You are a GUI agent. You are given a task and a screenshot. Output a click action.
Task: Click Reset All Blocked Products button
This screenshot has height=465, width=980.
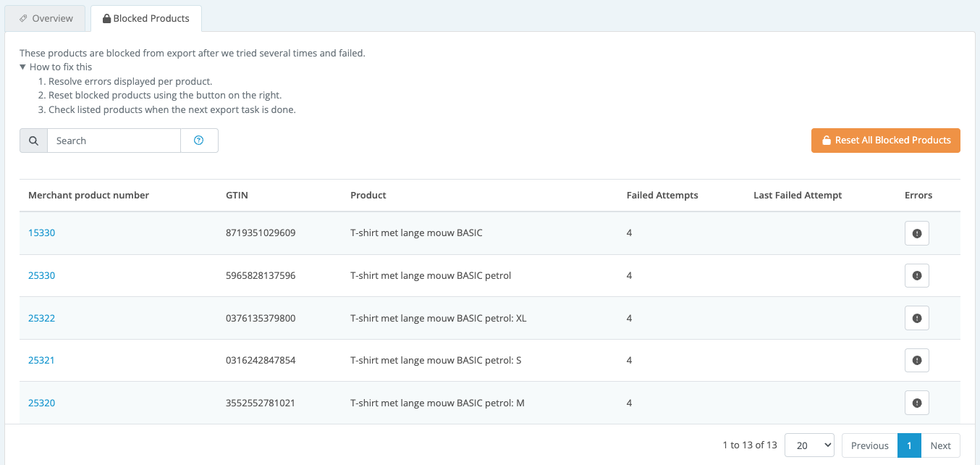tap(886, 141)
